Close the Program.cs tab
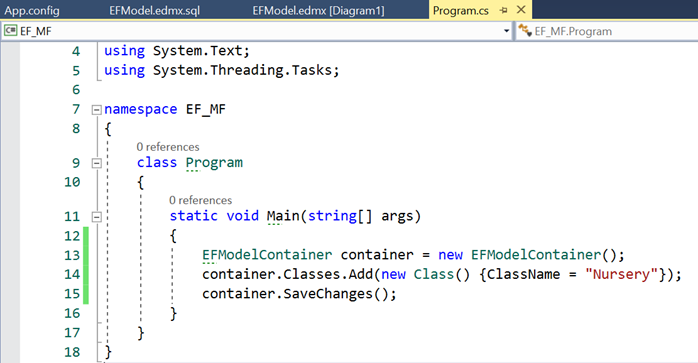The image size is (698, 363). [x=521, y=10]
